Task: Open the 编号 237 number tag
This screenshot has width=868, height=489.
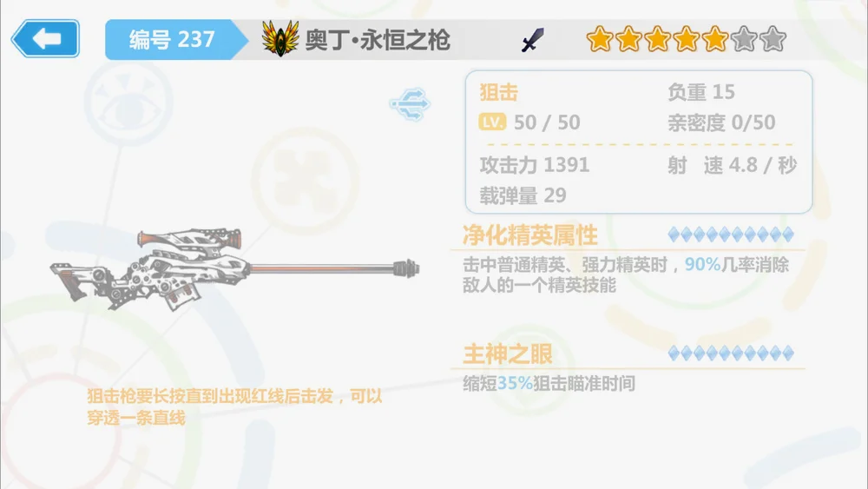Action: (172, 39)
